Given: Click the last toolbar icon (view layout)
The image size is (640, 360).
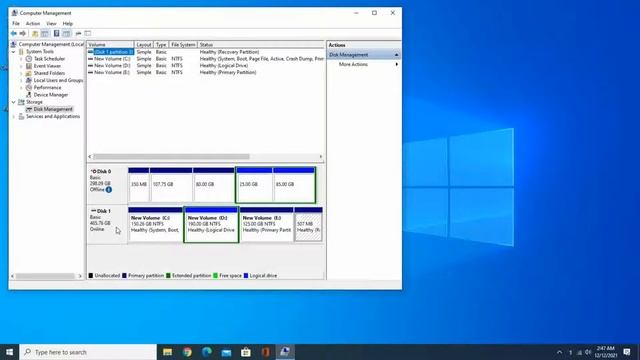Looking at the screenshot, I should (88, 33).
